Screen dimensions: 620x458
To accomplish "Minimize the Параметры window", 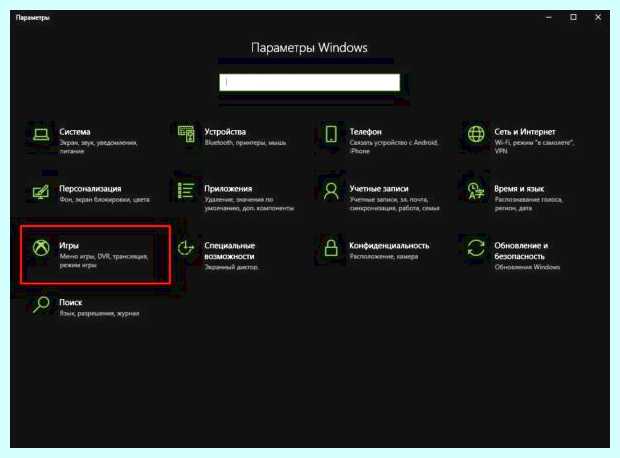I will [549, 17].
